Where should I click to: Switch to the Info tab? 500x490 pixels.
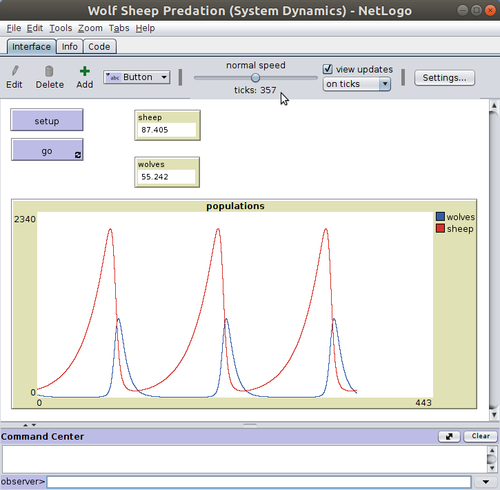(x=69, y=47)
